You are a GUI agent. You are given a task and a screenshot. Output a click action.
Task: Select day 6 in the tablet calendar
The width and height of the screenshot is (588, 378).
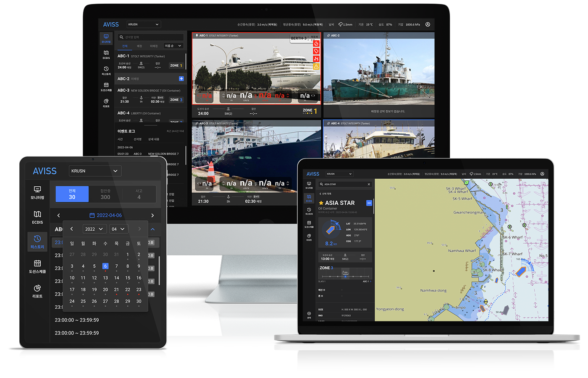(105, 266)
